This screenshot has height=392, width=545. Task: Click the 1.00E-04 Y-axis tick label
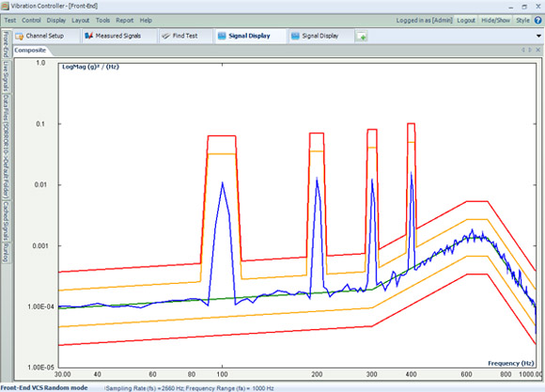[x=41, y=306]
